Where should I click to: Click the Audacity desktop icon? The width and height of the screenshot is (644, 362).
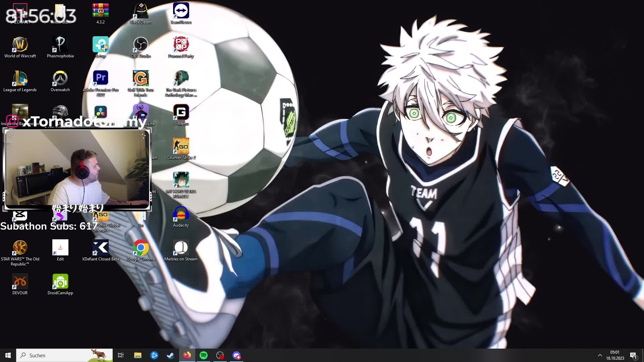click(181, 217)
